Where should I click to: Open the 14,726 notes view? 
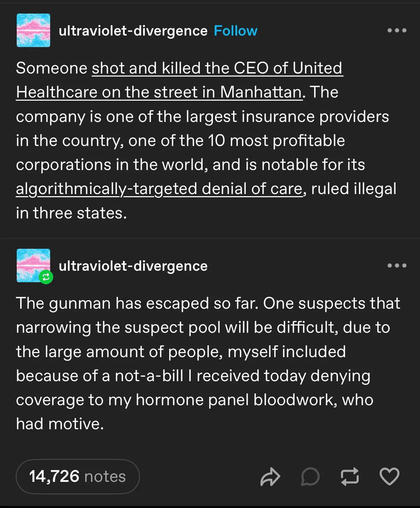pos(78,476)
